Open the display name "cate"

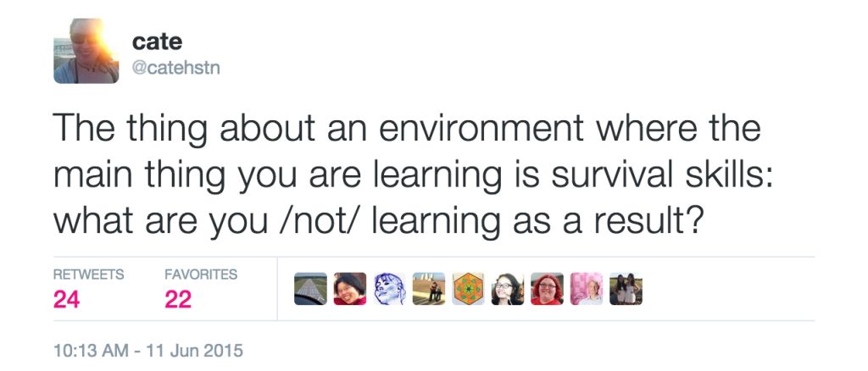(x=157, y=42)
